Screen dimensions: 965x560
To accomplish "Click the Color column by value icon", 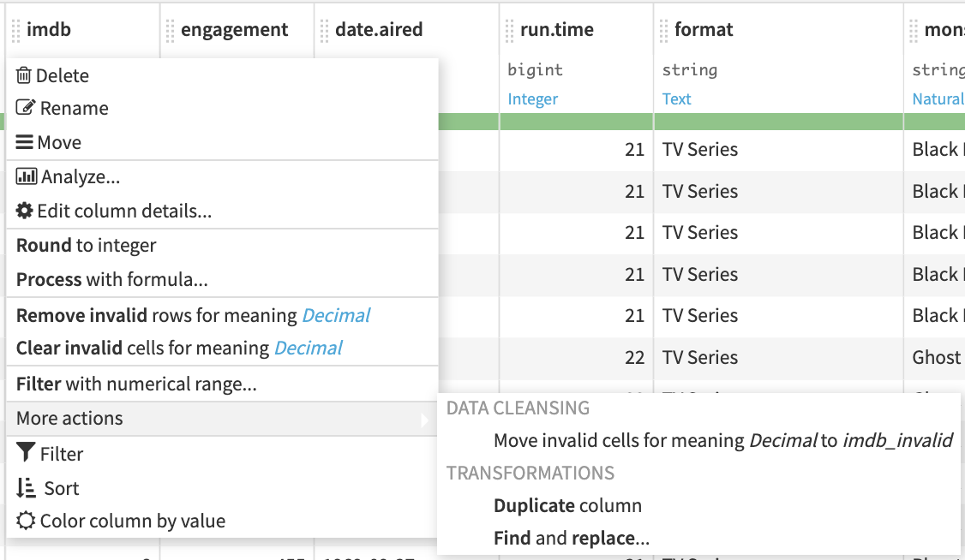I will click(x=26, y=521).
